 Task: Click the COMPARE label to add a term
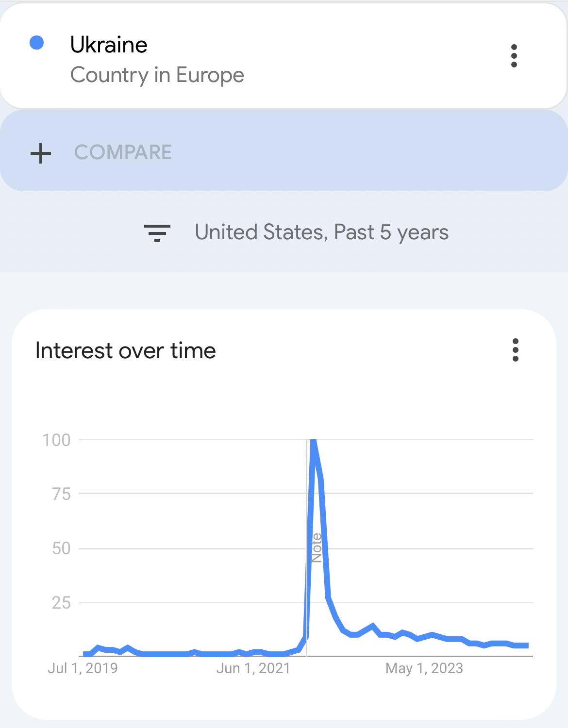(123, 152)
